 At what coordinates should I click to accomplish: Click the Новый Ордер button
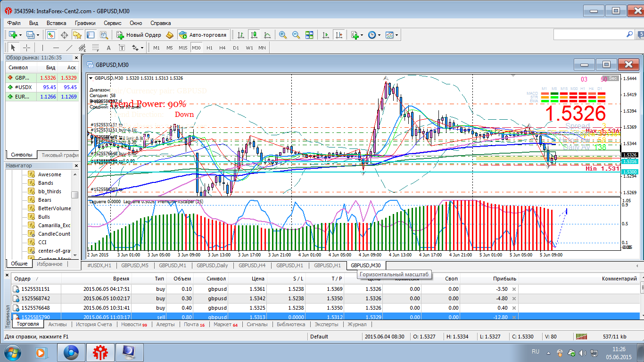pos(139,35)
